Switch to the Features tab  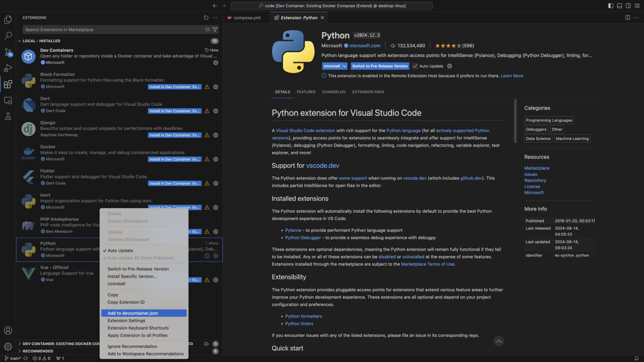pos(306,92)
